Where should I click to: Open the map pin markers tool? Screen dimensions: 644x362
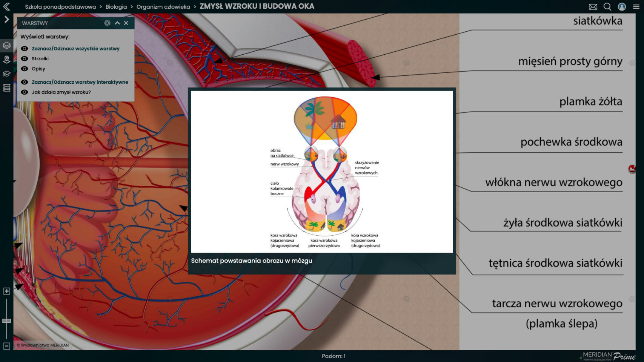click(x=6, y=60)
